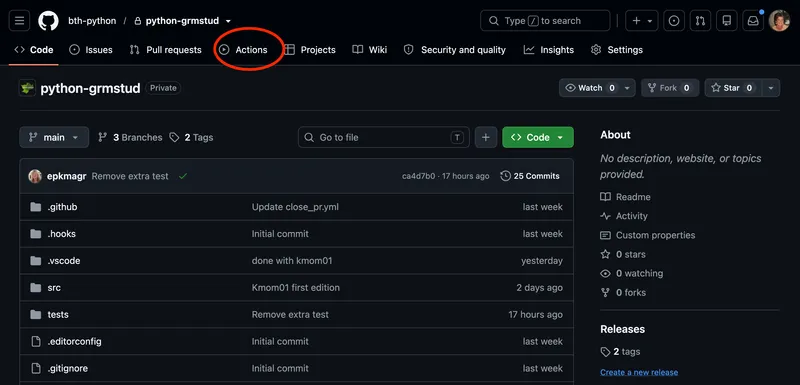The width and height of the screenshot is (800, 385).
Task: Open the tests folder
Action: click(58, 315)
